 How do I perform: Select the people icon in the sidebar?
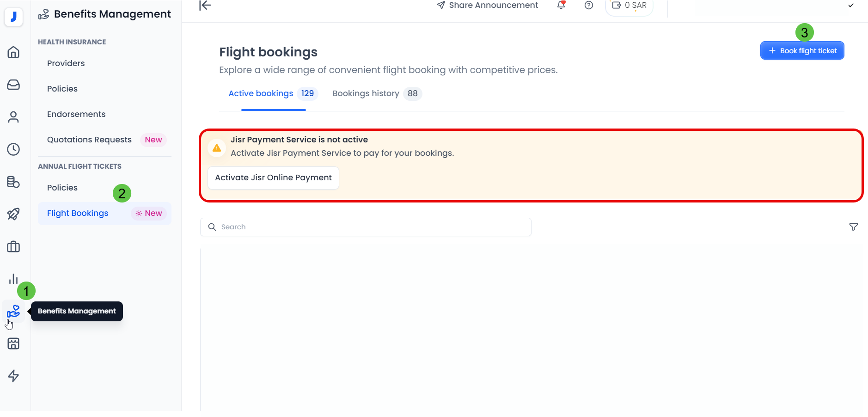coord(13,117)
